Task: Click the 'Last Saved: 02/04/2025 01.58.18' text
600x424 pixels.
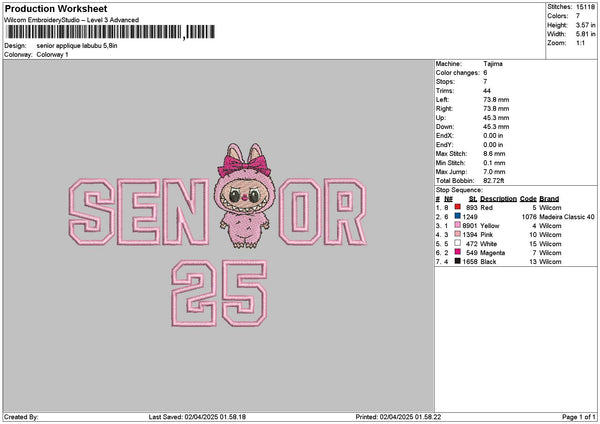Action: point(197,417)
